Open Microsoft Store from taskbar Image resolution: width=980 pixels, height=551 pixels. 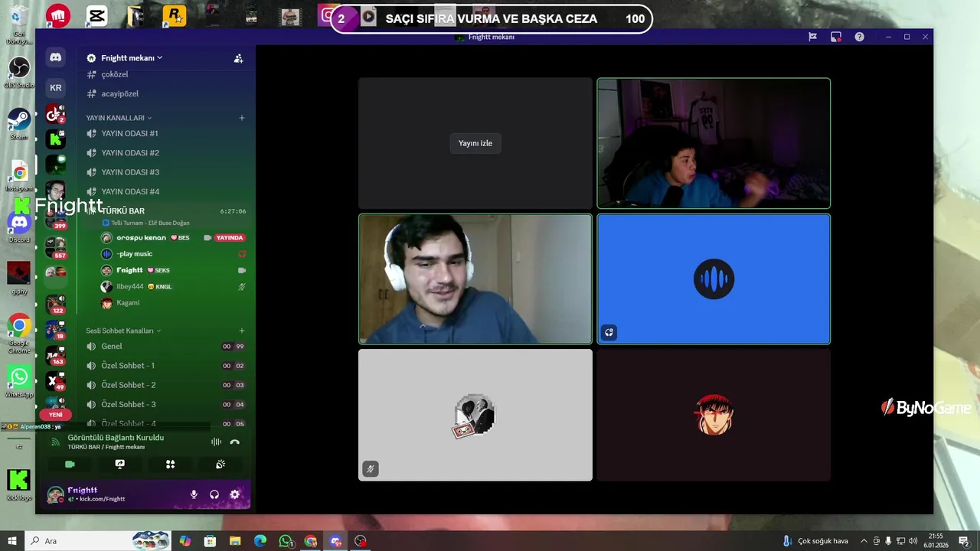tap(210, 541)
